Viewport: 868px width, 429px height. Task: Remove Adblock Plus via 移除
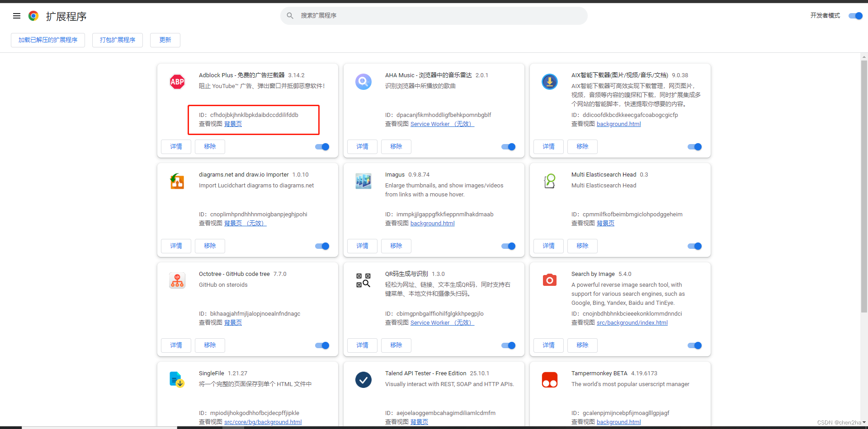click(210, 147)
